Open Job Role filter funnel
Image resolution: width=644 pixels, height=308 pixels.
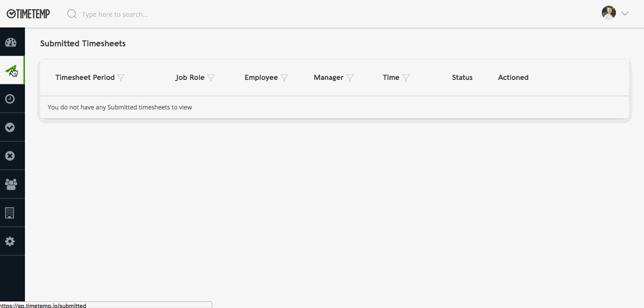click(x=211, y=78)
